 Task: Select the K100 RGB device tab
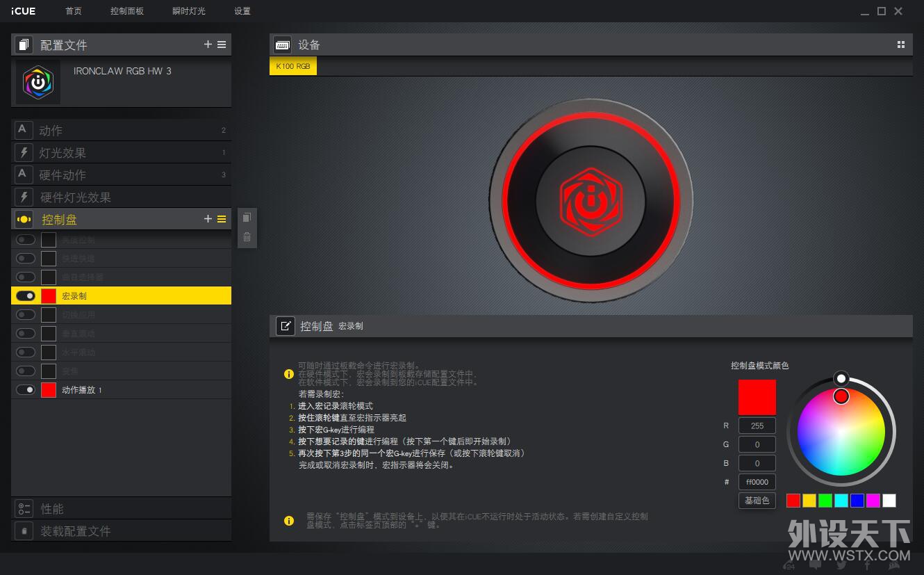(293, 66)
